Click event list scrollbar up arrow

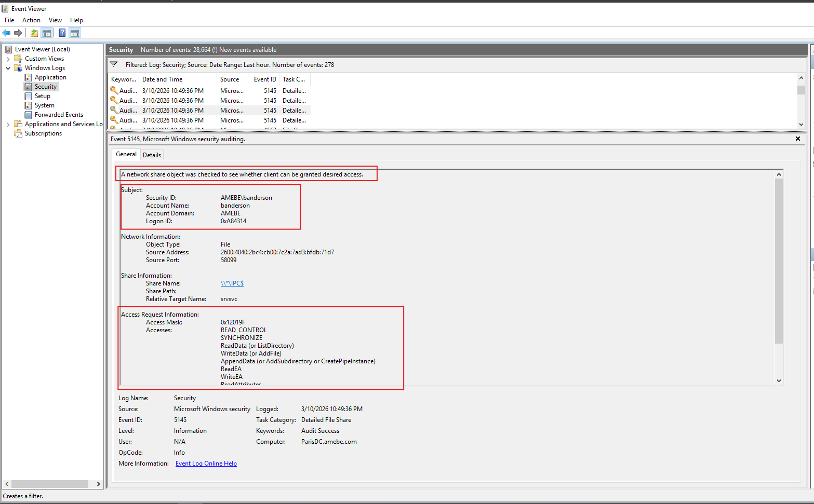tap(801, 78)
